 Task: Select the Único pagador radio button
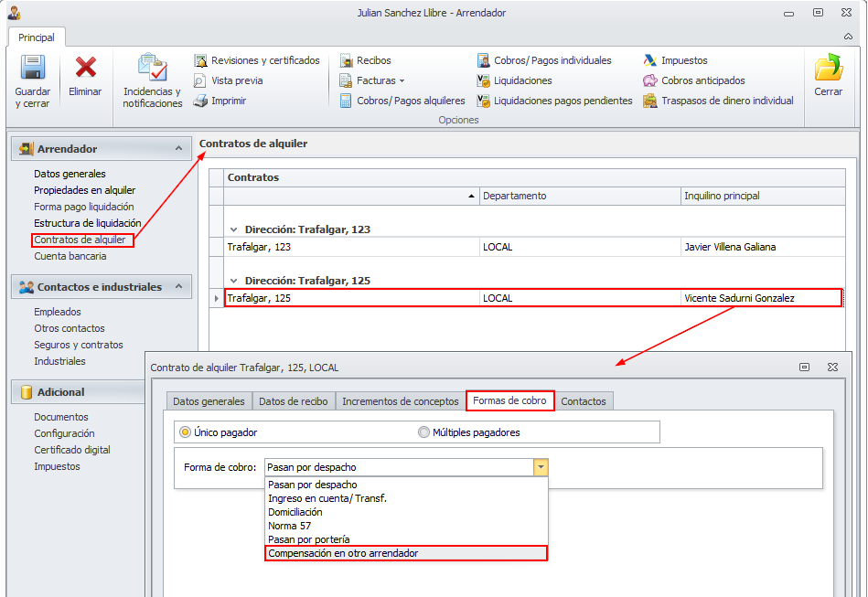185,432
